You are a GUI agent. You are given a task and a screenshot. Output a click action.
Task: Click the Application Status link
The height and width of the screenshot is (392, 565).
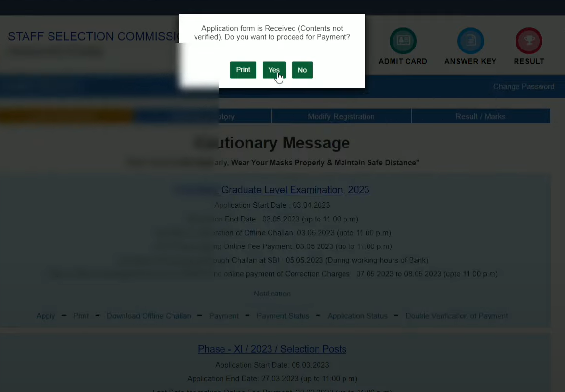(357, 316)
